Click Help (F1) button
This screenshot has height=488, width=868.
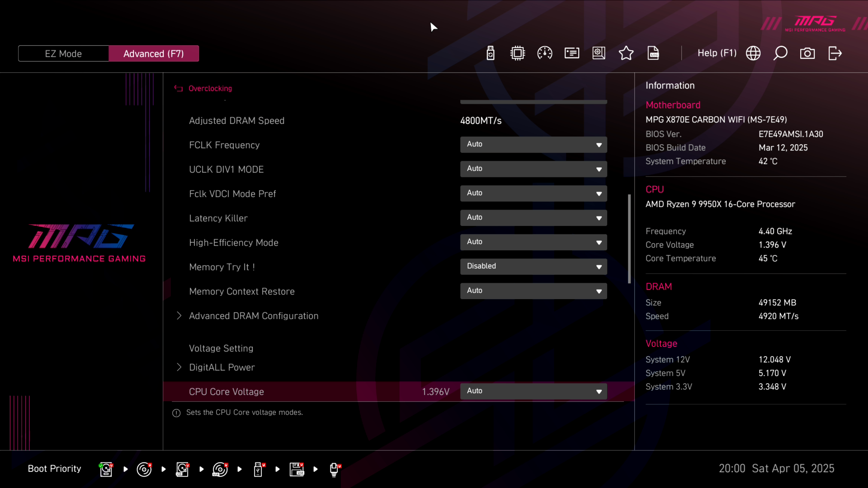click(717, 53)
